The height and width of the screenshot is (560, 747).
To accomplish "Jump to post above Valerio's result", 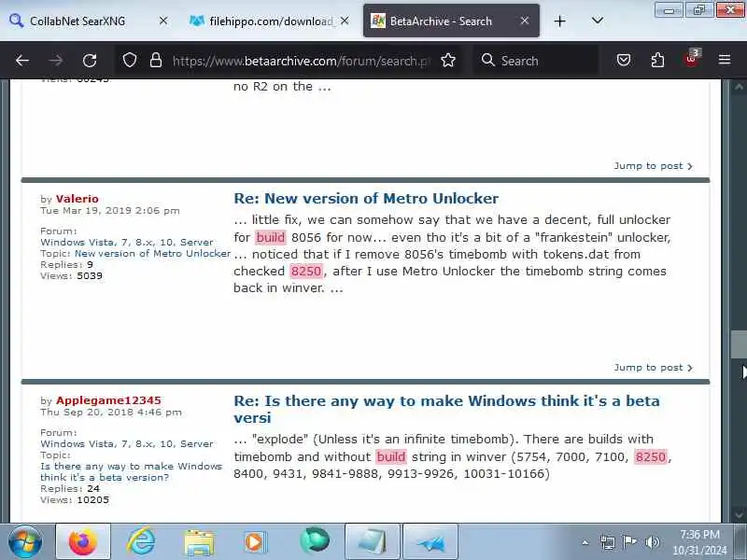I will 653,166.
